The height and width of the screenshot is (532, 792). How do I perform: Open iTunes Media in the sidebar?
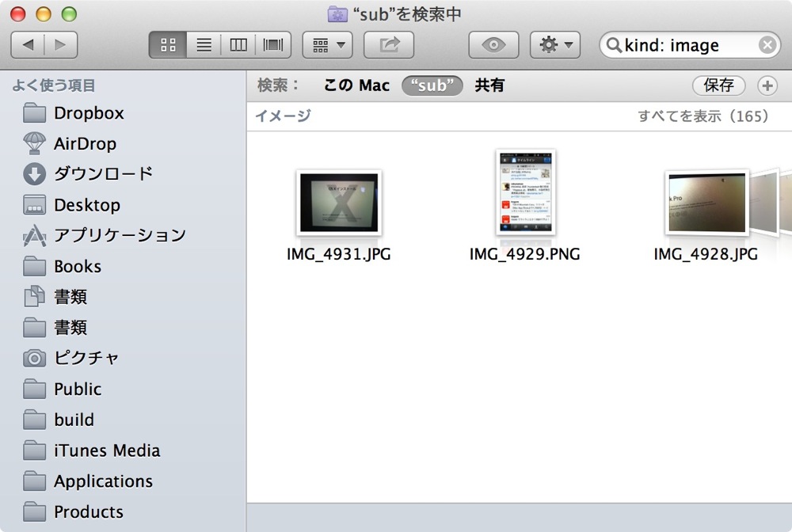coord(124,450)
